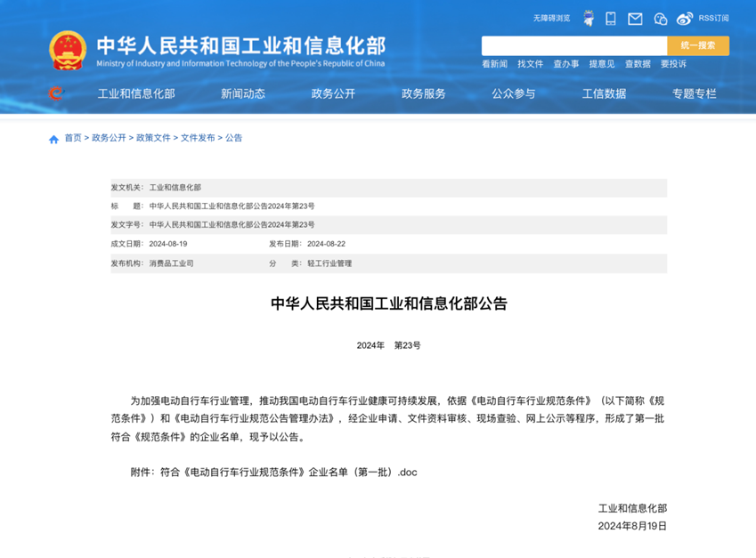Click the envelope mail icon
756x558 pixels.
[x=635, y=19]
